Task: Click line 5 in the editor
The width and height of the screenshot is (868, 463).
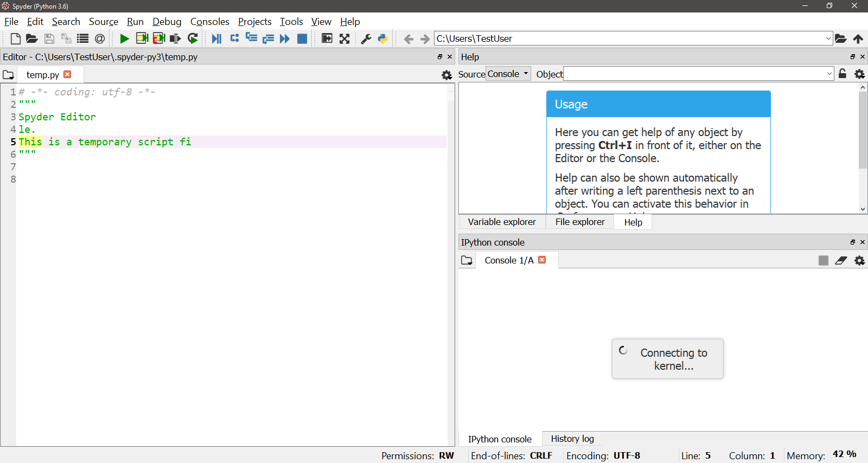Action: click(x=232, y=142)
